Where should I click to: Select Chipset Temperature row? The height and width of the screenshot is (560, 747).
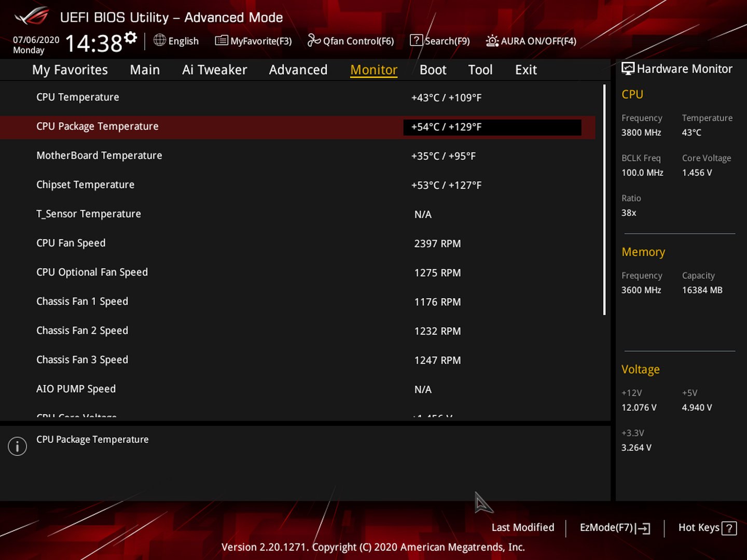pyautogui.click(x=298, y=185)
